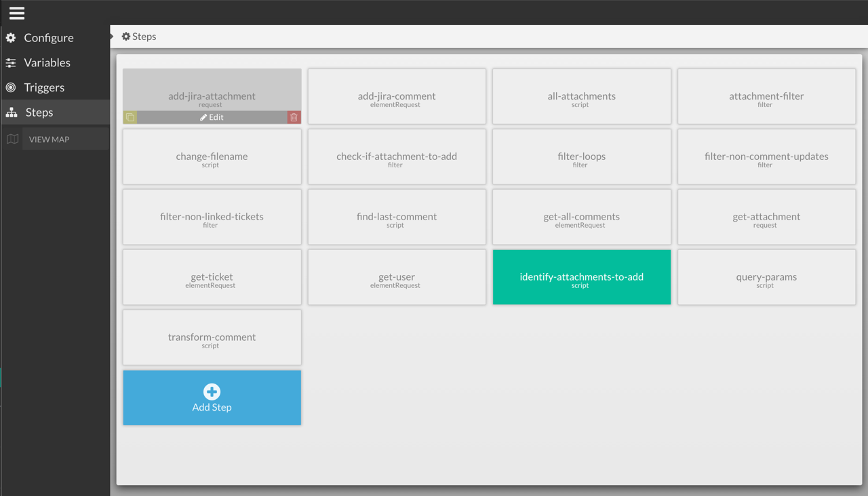Open the Variables menu item
The height and width of the screenshot is (496, 868).
55,63
